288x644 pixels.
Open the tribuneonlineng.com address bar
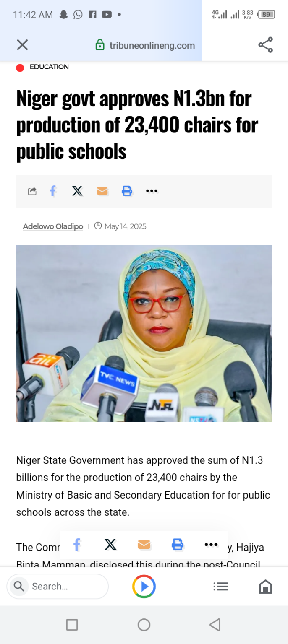click(145, 45)
